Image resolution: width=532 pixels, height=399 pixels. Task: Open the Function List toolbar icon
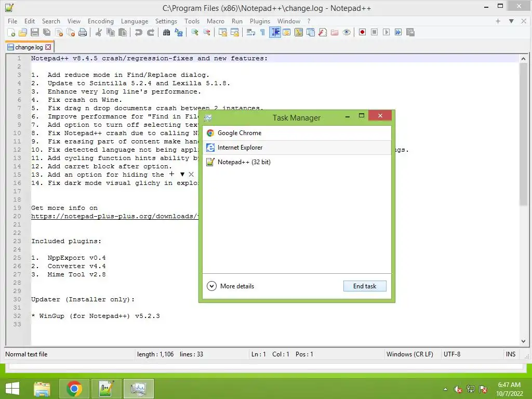(323, 32)
